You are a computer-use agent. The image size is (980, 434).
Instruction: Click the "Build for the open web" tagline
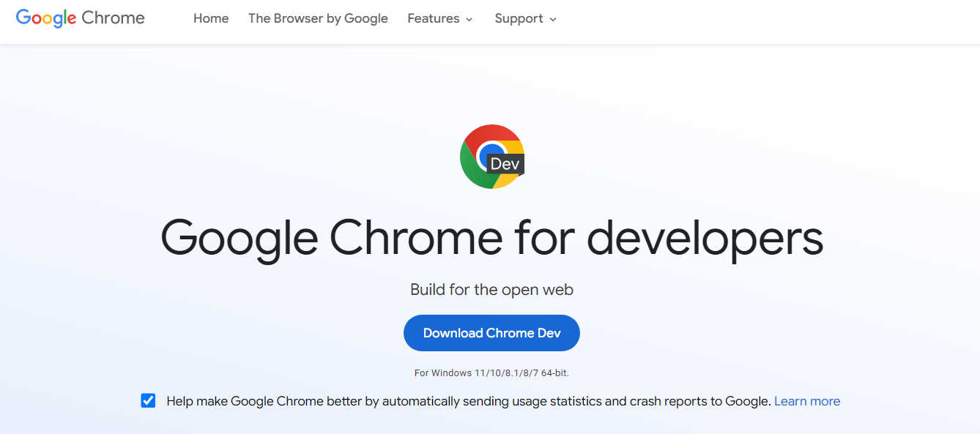pyautogui.click(x=491, y=290)
